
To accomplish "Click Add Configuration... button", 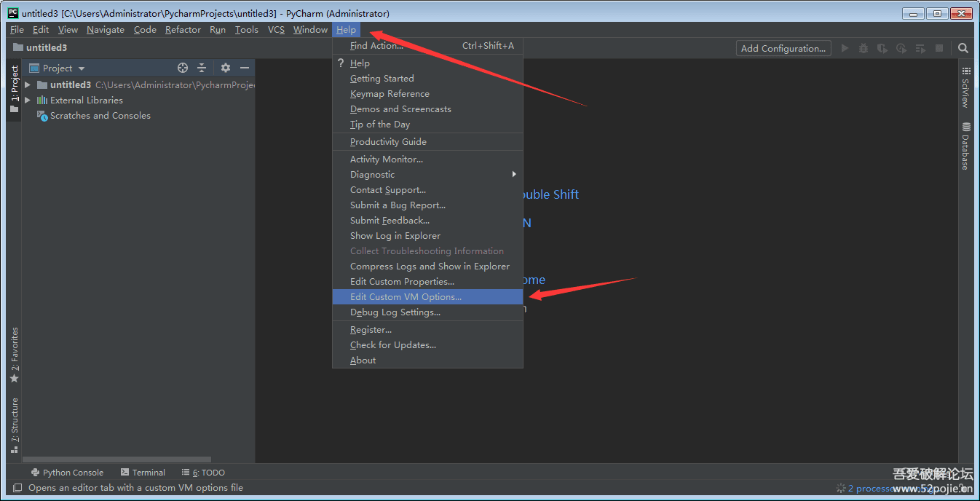I will (783, 48).
